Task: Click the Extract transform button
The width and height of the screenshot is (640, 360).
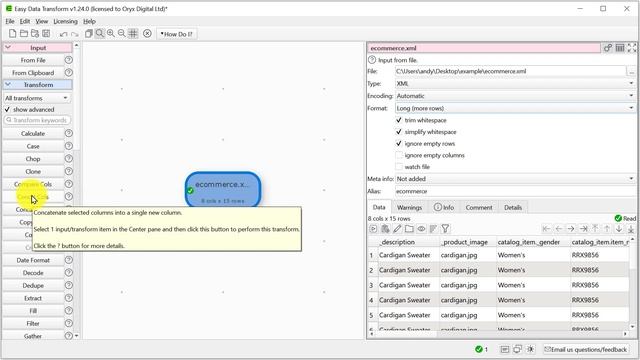Action: [x=33, y=298]
